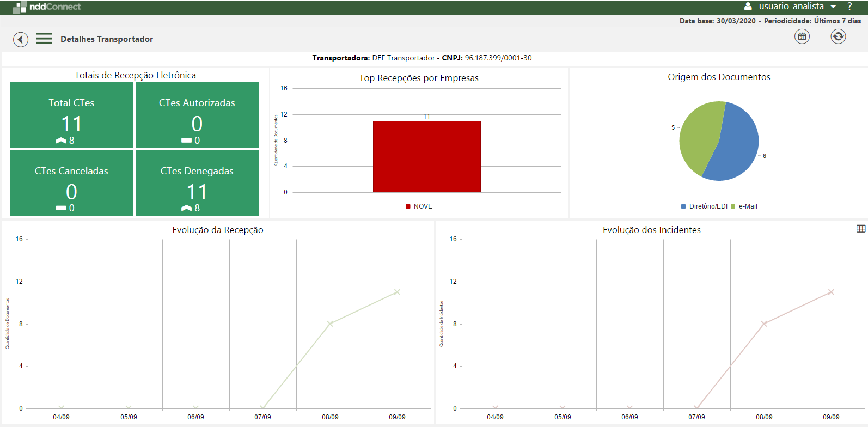Show incidents chart table view

point(861,229)
